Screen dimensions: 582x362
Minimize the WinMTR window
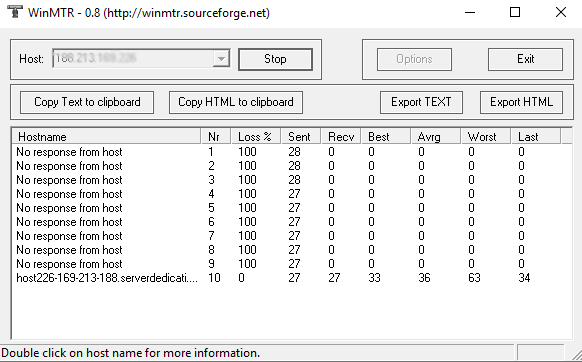click(470, 13)
